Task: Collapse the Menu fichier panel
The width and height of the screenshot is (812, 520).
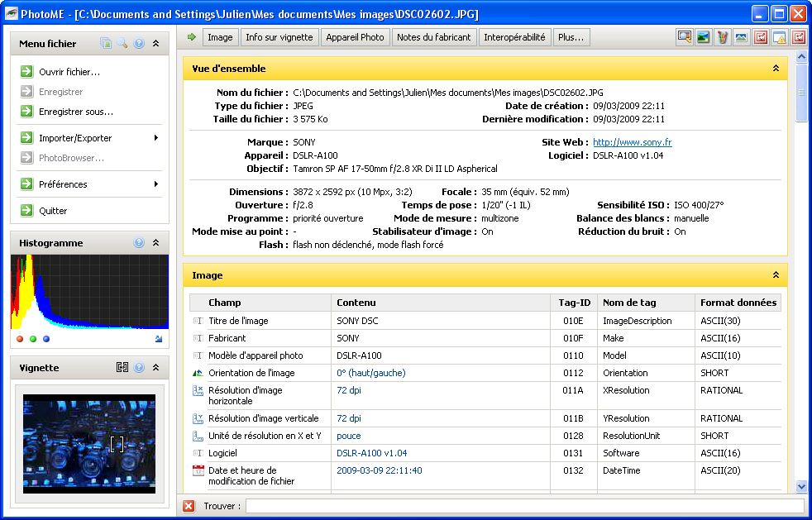Action: (x=156, y=44)
